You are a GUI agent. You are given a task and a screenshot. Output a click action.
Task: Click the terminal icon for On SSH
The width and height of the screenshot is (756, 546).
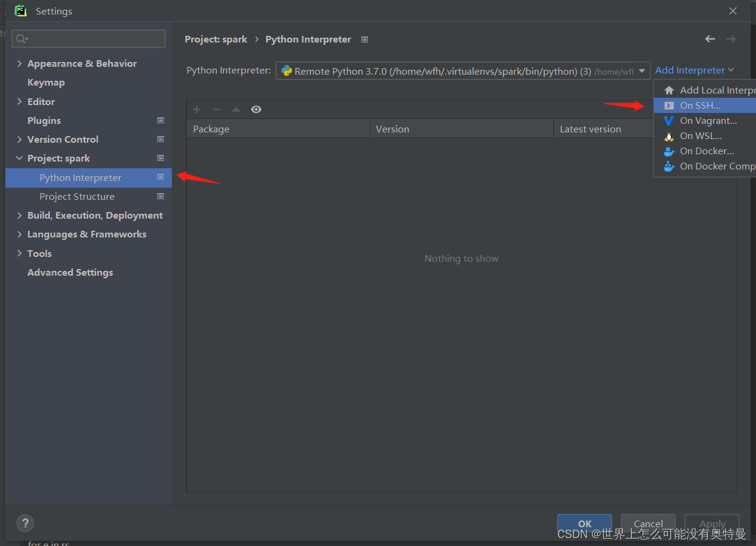point(669,105)
